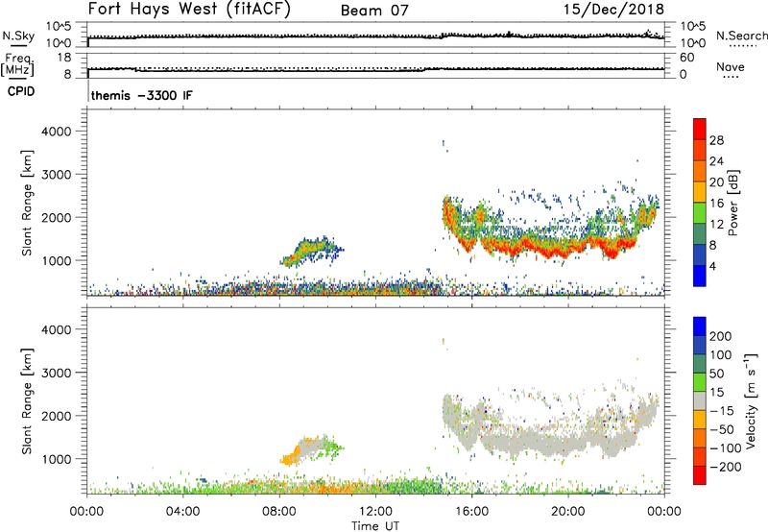Image resolution: width=768 pixels, height=532 pixels.
Task: Click the '16:00' time axis label
Action: pyautogui.click(x=471, y=511)
